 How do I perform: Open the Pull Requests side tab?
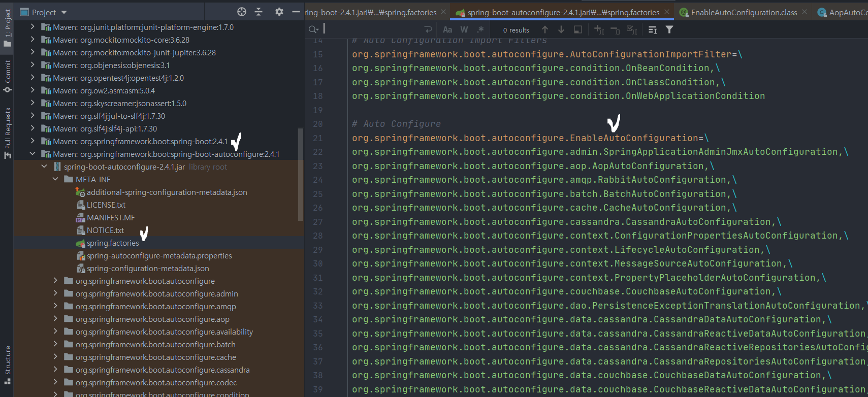click(7, 133)
